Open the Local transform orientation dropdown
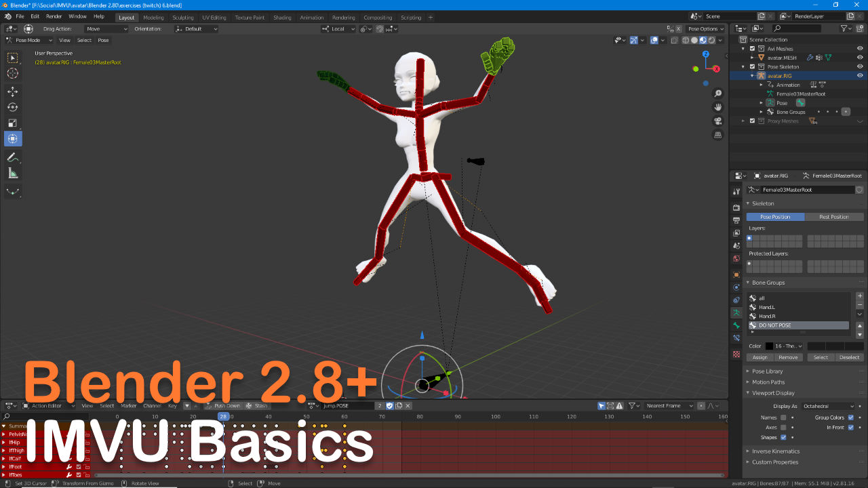 coord(338,29)
